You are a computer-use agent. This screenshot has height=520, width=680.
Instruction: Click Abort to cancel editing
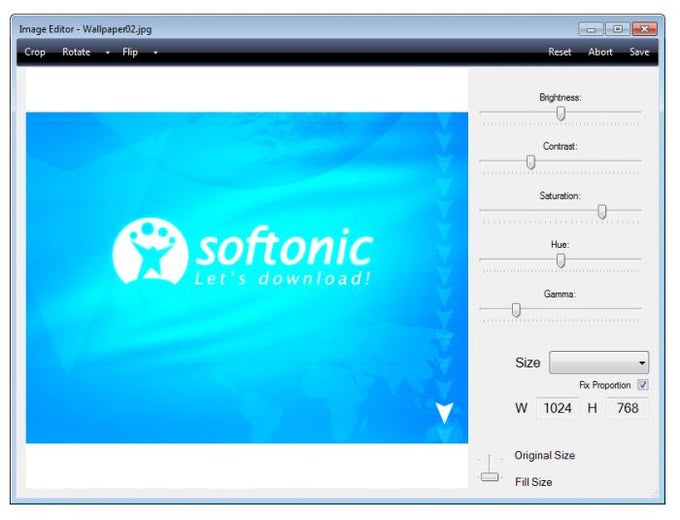coord(600,52)
